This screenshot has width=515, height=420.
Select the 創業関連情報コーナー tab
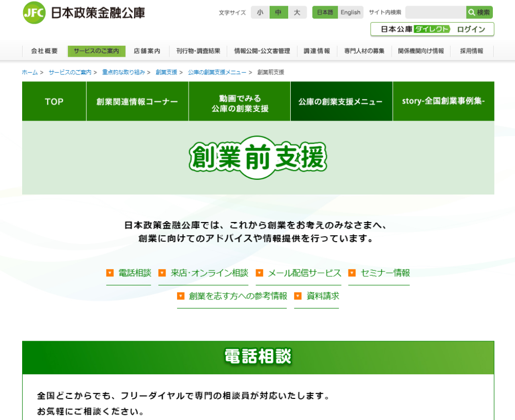click(x=137, y=101)
